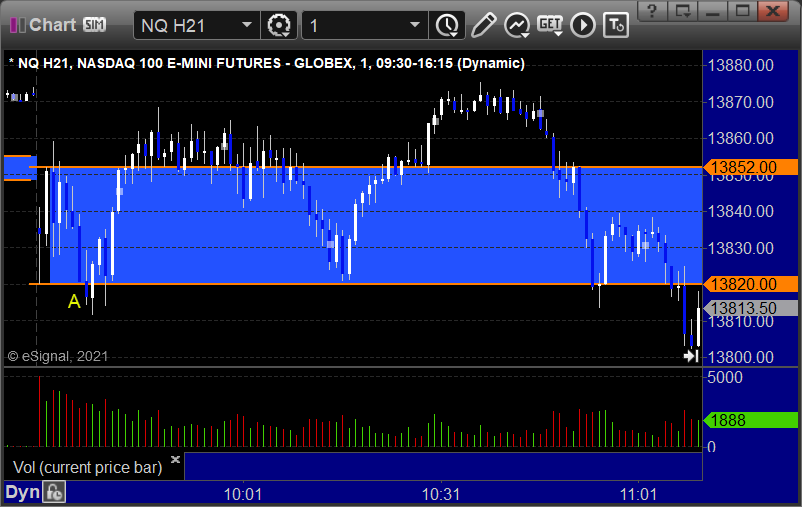The image size is (802, 507).
Task: Click the 13880.00 price axis label
Action: tap(740, 65)
